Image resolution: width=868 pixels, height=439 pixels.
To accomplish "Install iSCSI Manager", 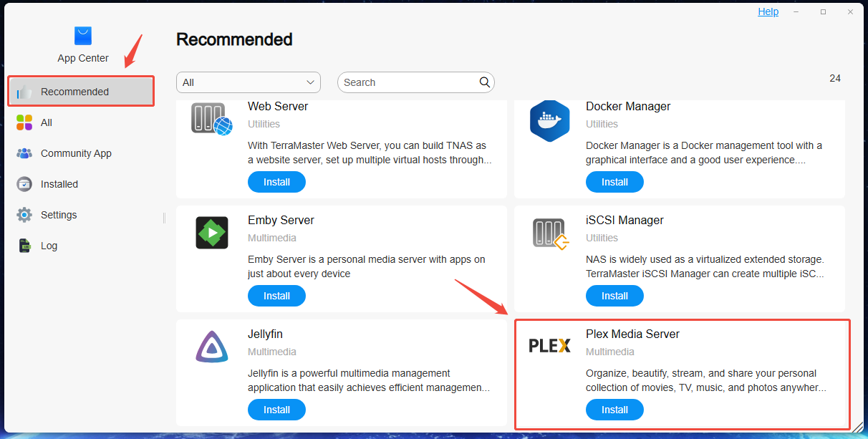I will (x=614, y=296).
